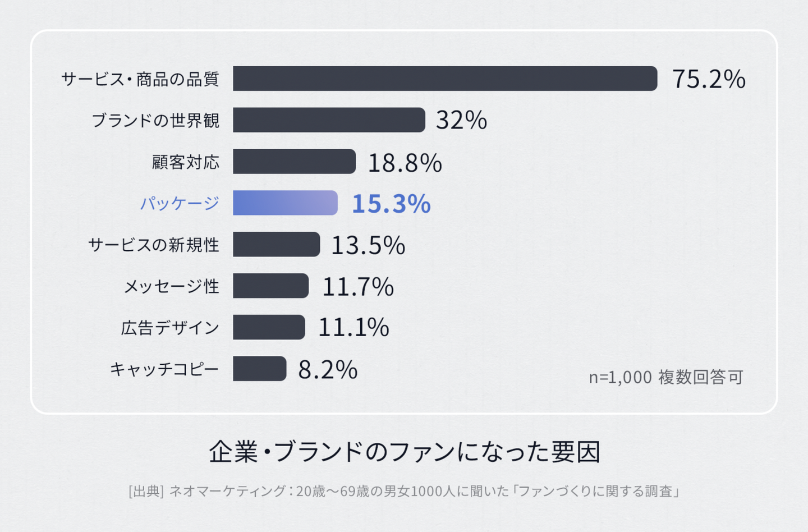808x532 pixels.
Task: Click the bar next to 13.5%
Action: pos(276,245)
